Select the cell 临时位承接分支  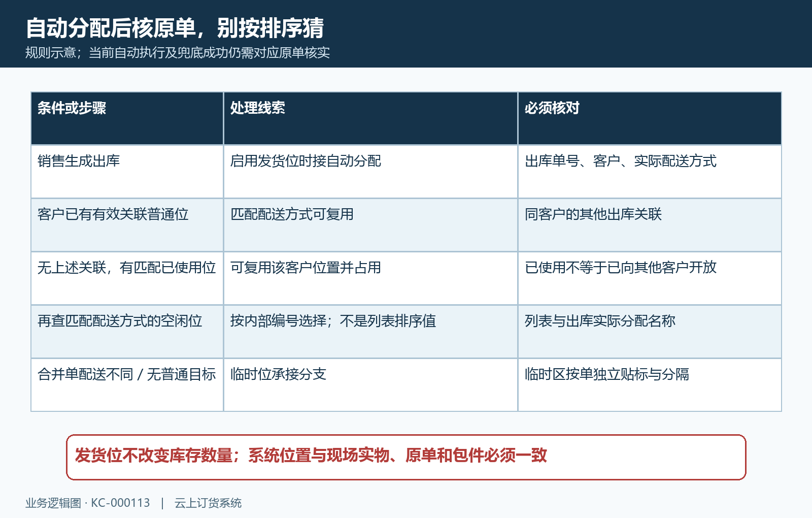(370, 385)
